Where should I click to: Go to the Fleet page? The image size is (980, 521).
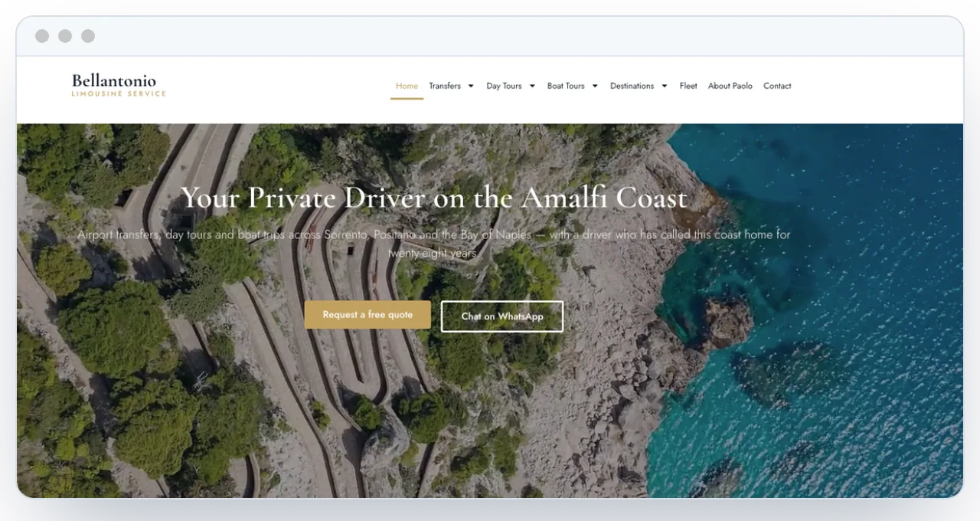point(688,86)
